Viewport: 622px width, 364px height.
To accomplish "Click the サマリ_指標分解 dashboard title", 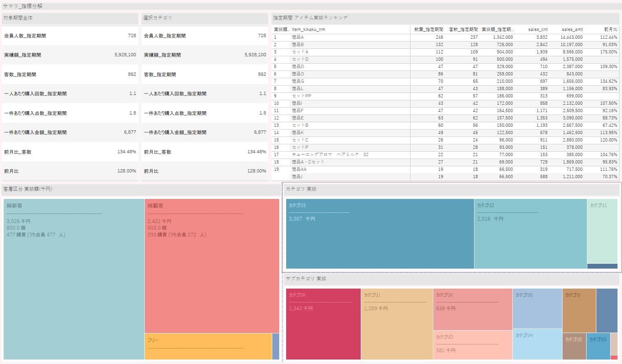I will tap(22, 6).
